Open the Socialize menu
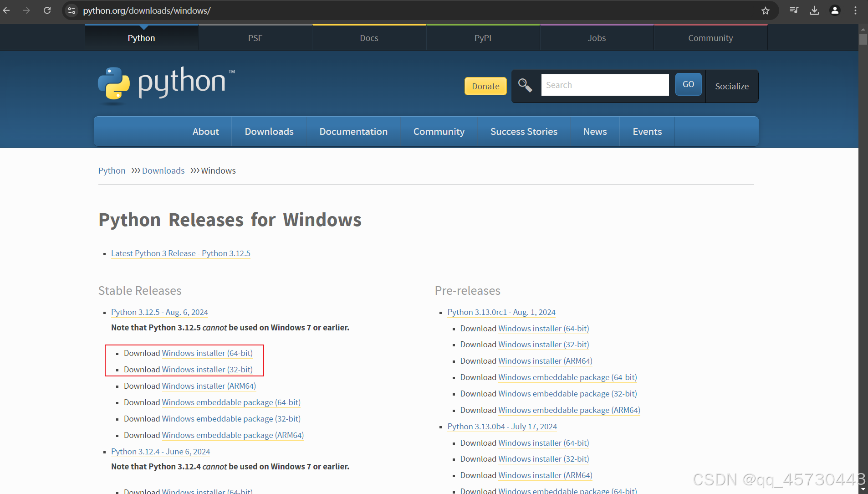This screenshot has width=868, height=494. point(732,86)
